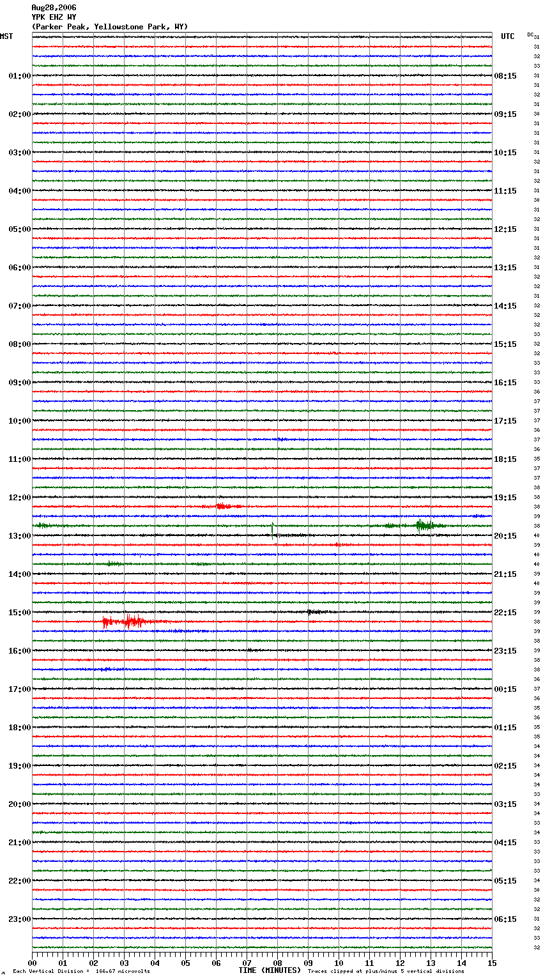Select the 17:00 MST time label

click(x=20, y=689)
